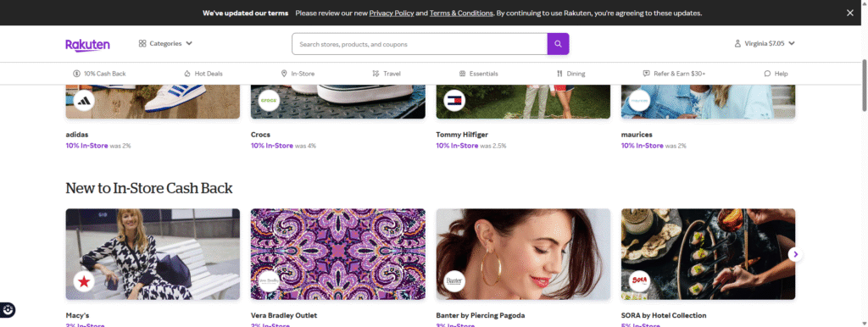Open the Crocs shoe image
The image size is (868, 327).
click(x=337, y=102)
